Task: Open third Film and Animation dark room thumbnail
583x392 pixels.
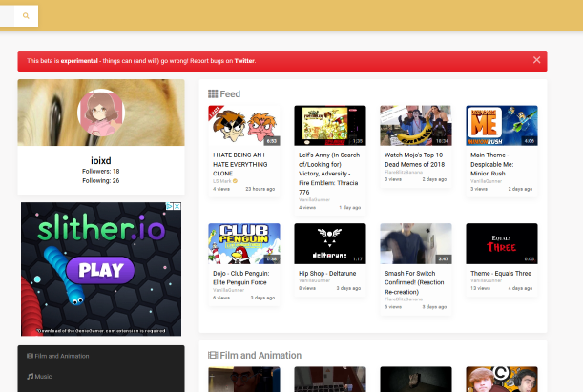Action: pos(416,380)
